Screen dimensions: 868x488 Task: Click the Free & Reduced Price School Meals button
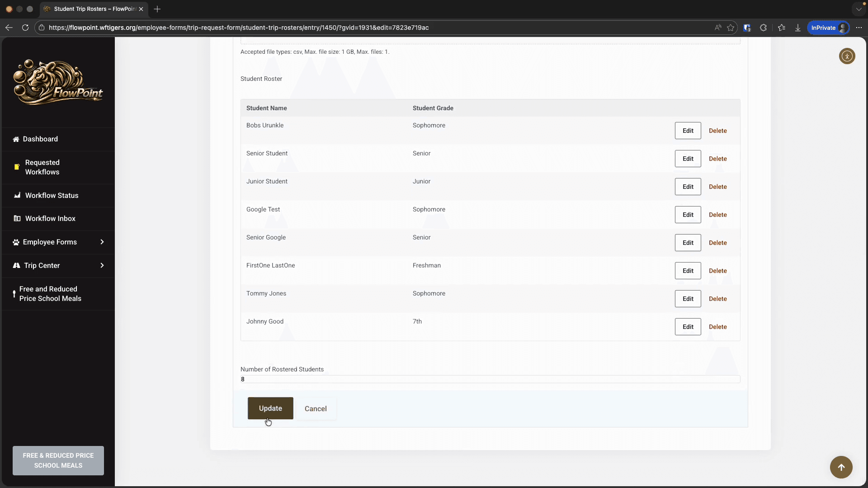point(58,460)
